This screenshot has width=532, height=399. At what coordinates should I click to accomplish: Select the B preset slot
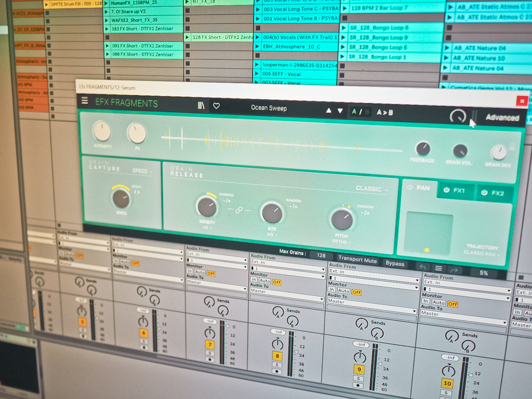click(367, 112)
